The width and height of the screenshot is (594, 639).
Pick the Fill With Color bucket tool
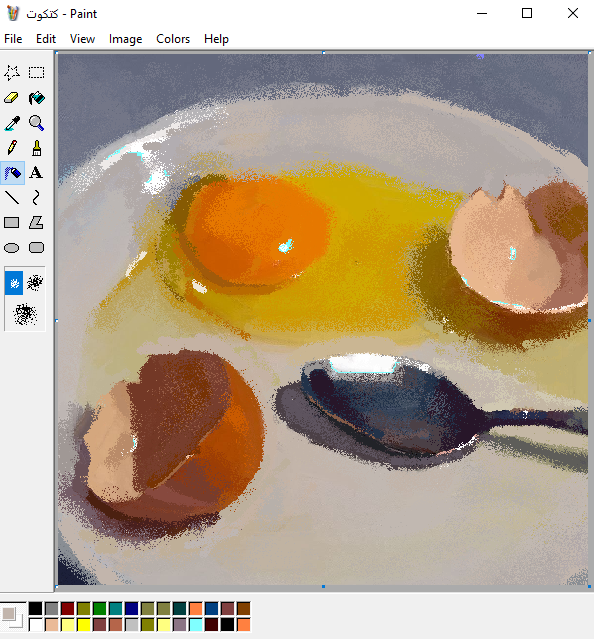pos(36,98)
